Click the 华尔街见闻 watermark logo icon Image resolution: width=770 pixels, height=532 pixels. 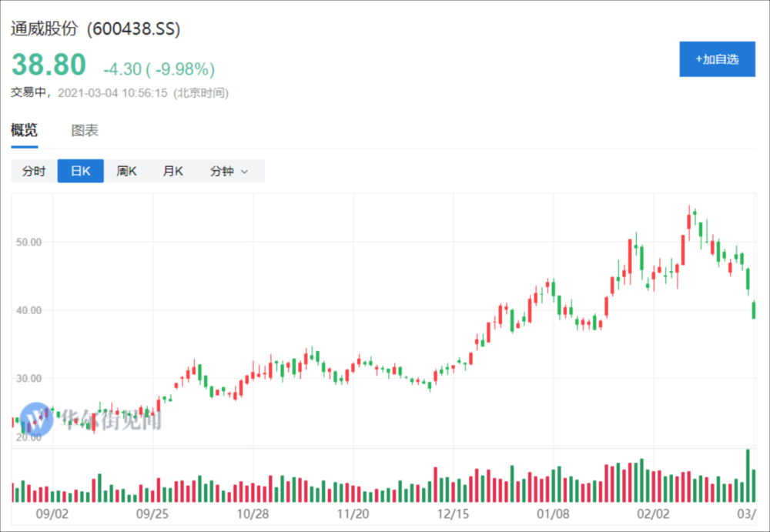point(37,420)
